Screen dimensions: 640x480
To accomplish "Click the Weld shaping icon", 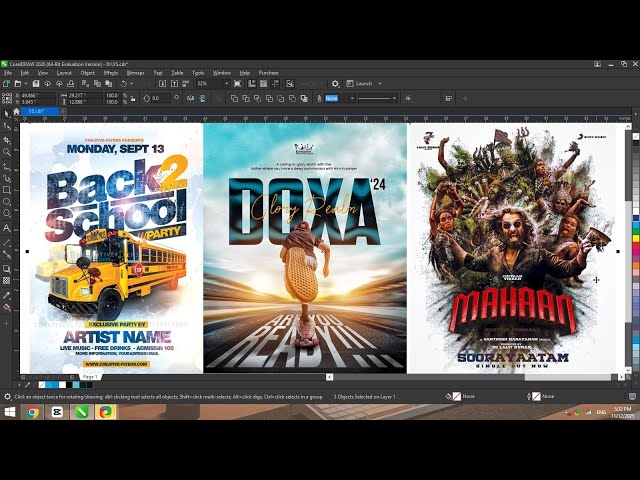I will 234,98.
